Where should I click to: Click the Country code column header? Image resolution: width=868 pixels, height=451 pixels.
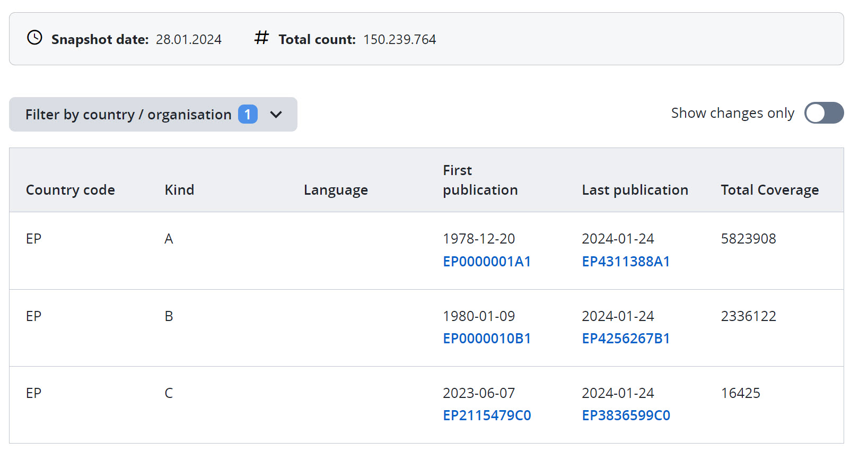(x=71, y=190)
